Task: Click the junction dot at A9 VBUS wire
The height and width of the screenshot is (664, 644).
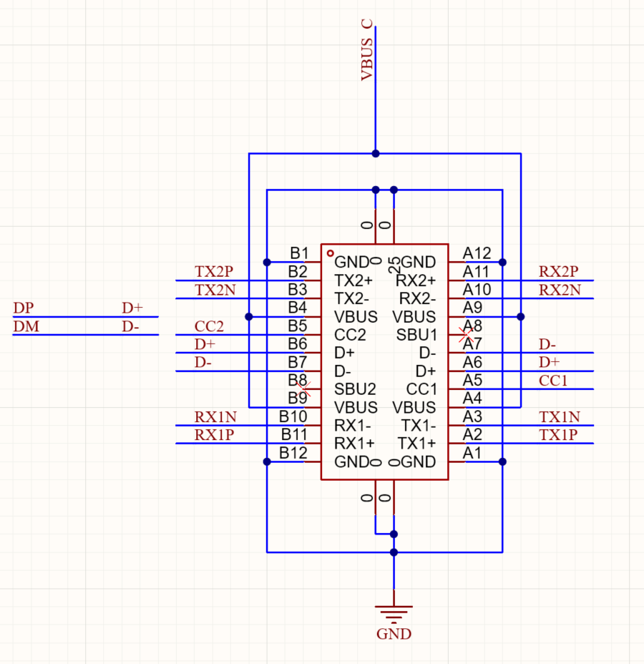Action: point(521,317)
